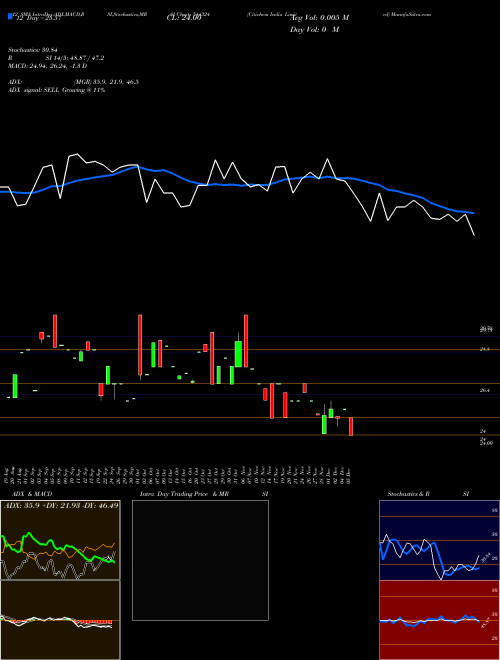The width and height of the screenshot is (500, 660).
Task: Click the 'MACD: 24.94, 26.24, -1.3 D' line
Action: [x=48, y=66]
